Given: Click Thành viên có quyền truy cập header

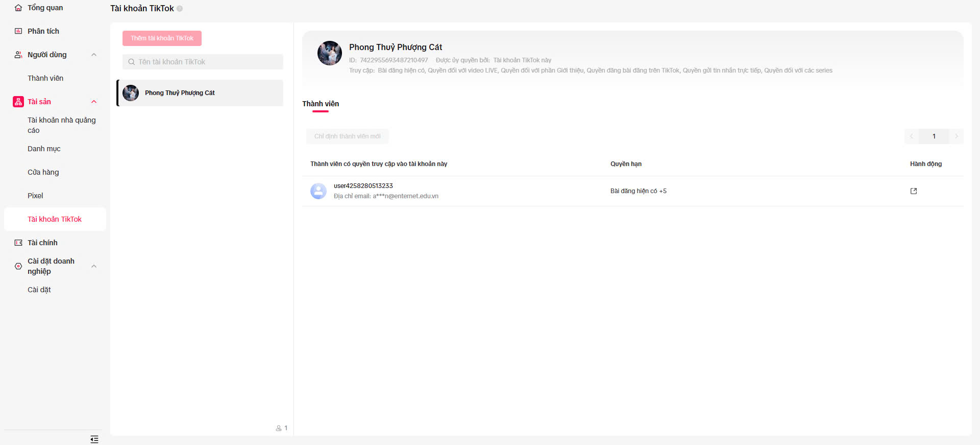Looking at the screenshot, I should [379, 164].
